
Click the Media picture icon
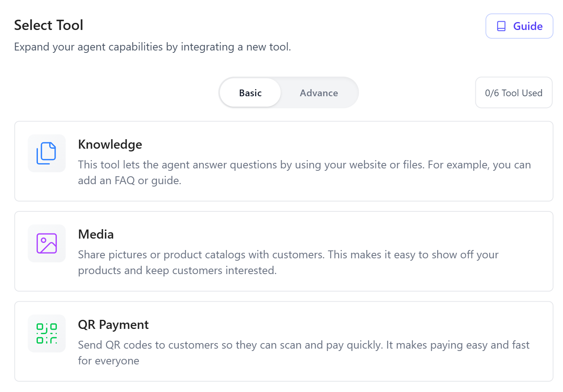pyautogui.click(x=47, y=243)
